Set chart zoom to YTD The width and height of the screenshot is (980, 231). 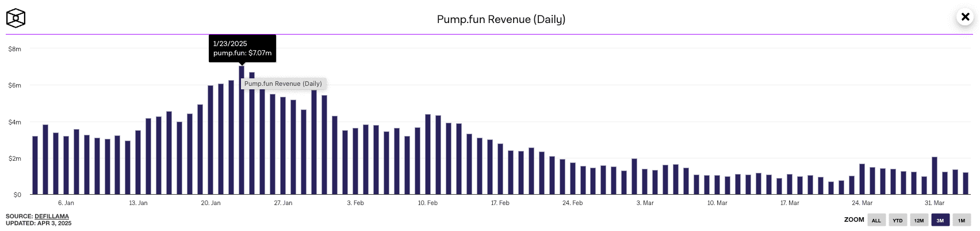[898, 220]
